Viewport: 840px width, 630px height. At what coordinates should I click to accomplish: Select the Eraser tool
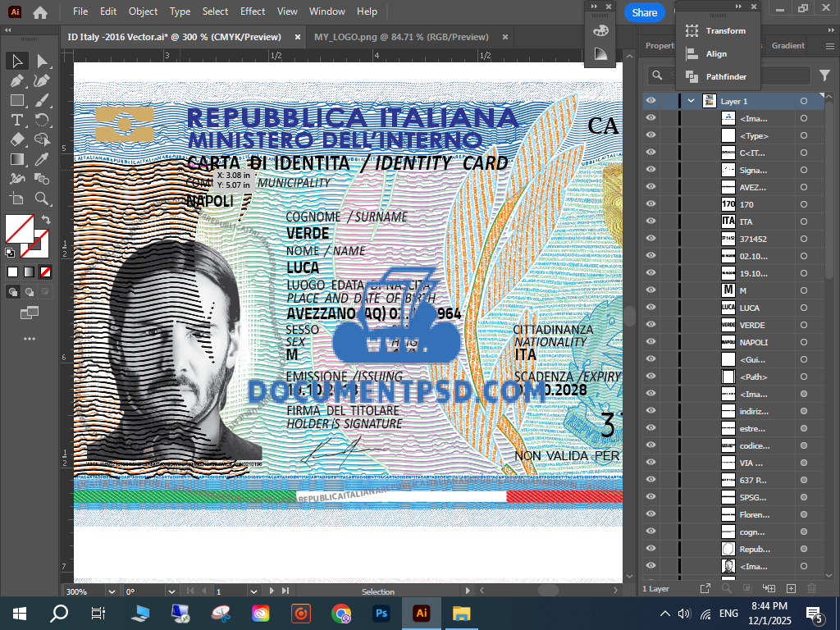point(16,140)
